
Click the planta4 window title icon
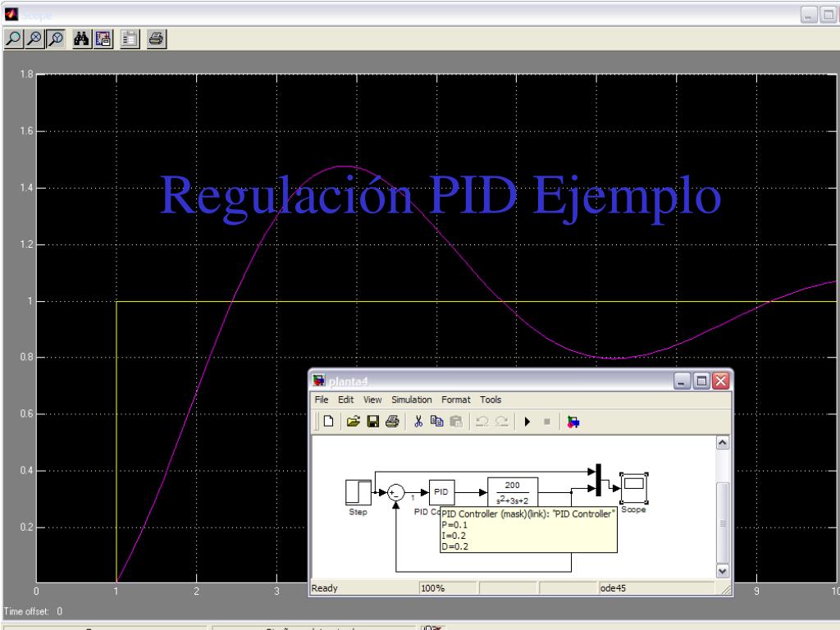(319, 381)
